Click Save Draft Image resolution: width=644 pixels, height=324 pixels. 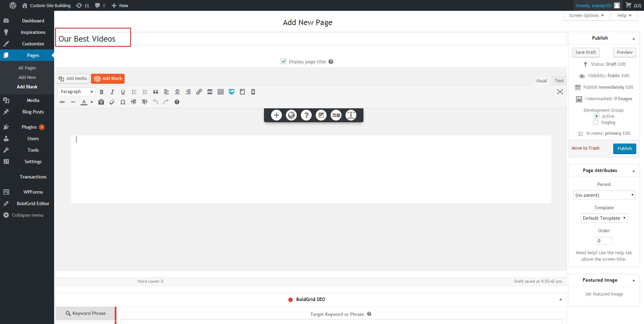click(x=585, y=52)
